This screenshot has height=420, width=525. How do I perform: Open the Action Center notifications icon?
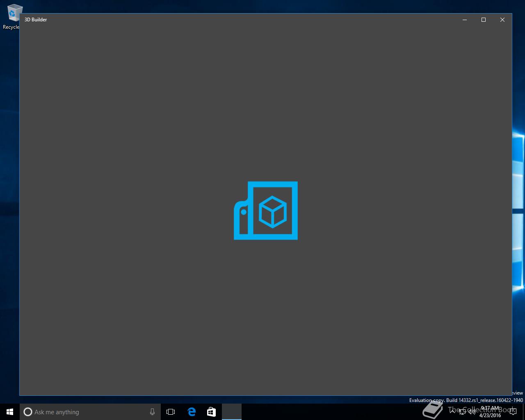click(513, 412)
